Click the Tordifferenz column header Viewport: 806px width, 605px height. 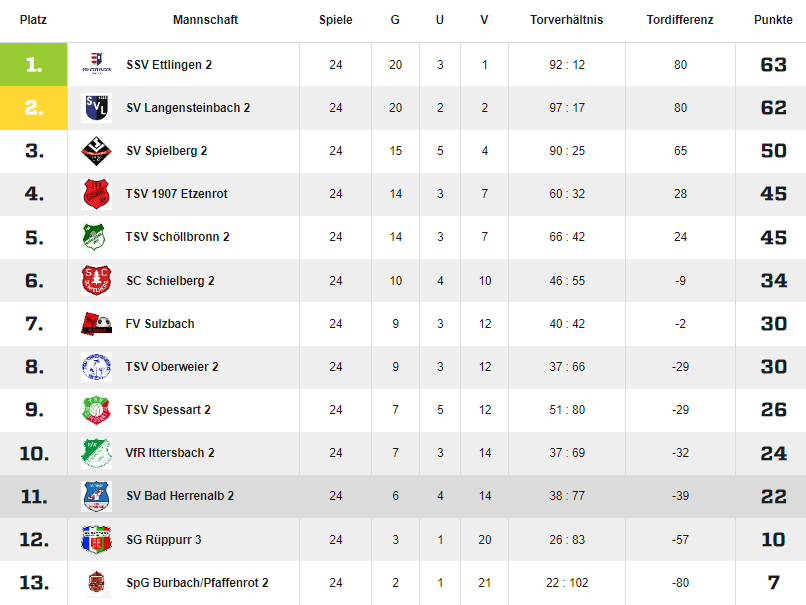click(x=680, y=20)
